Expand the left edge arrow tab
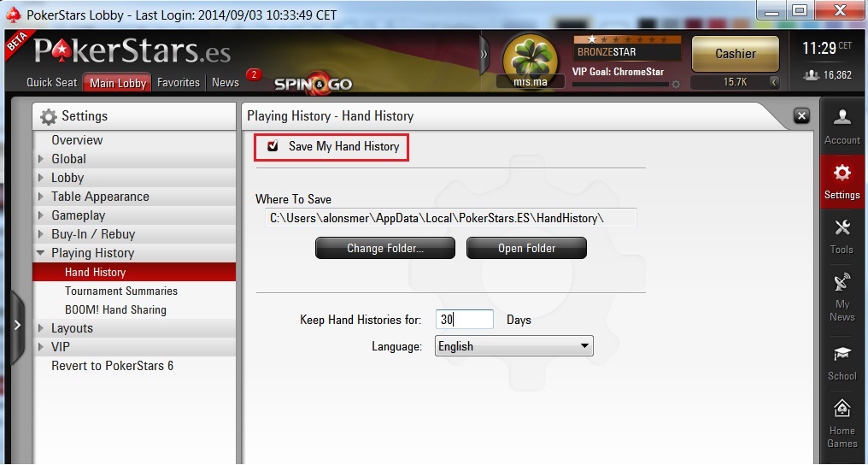 coord(17,325)
